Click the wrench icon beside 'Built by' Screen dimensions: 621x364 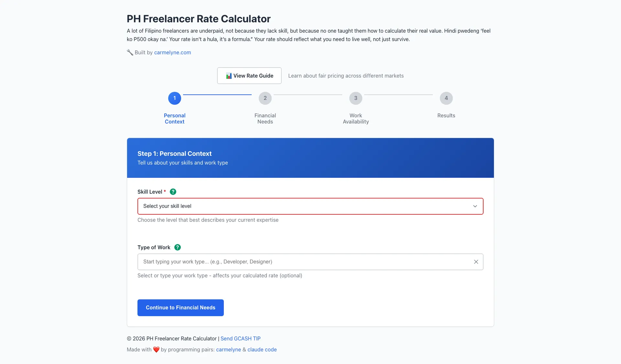tap(130, 52)
